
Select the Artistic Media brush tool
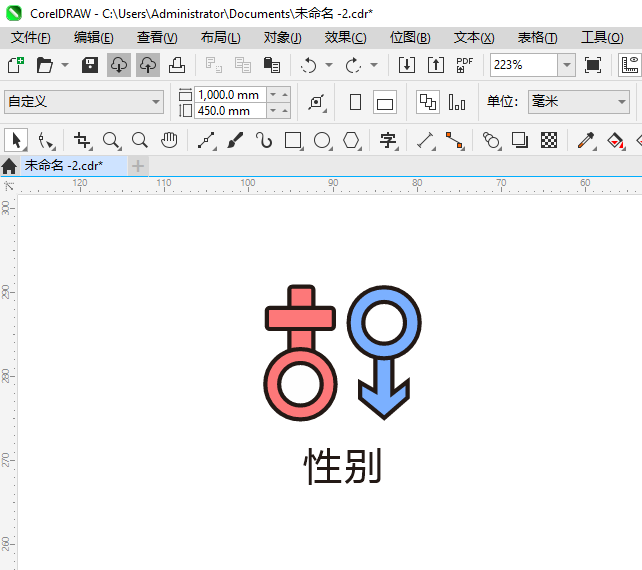pos(235,140)
